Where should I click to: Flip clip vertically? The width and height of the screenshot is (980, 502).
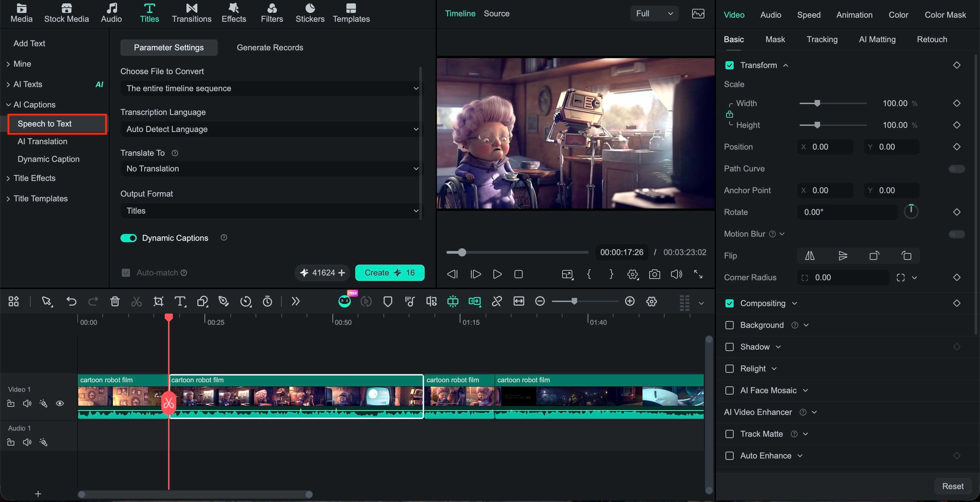tap(843, 255)
